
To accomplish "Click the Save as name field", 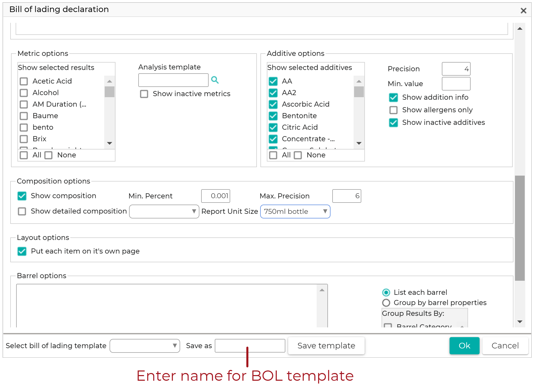I will click(250, 346).
